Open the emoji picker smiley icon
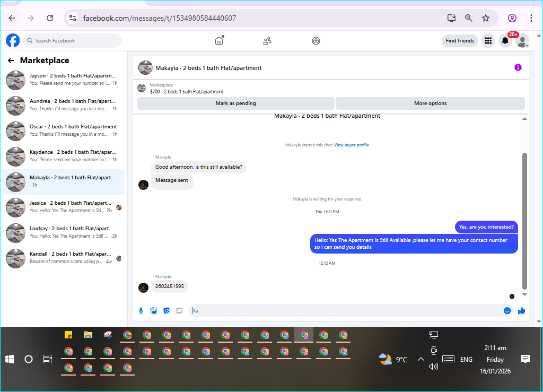 click(x=507, y=311)
